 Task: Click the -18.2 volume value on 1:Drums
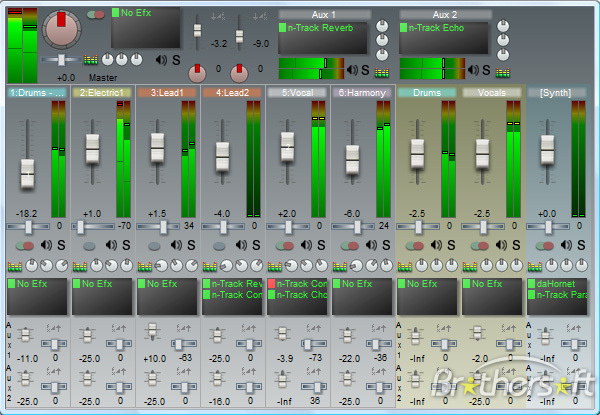point(27,213)
